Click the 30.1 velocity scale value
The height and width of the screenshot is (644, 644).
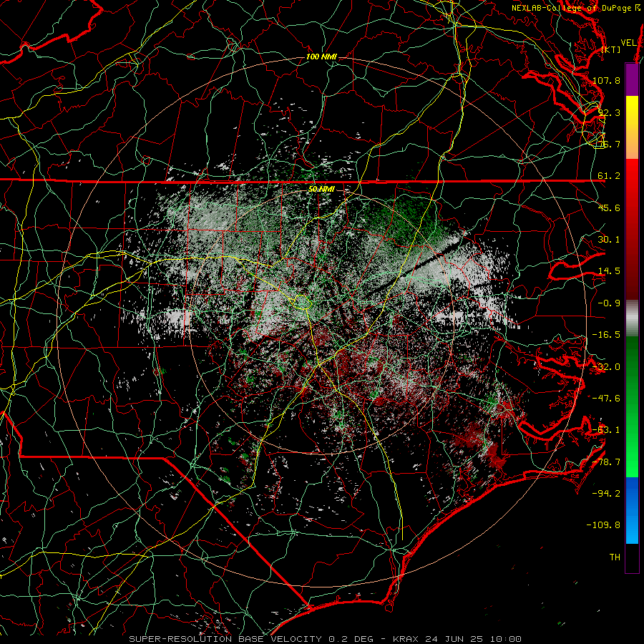(609, 240)
